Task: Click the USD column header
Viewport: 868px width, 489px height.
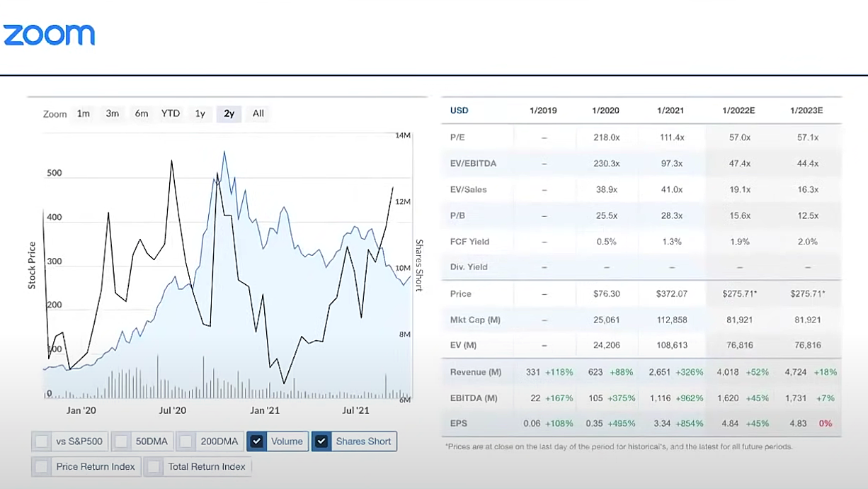Action: coord(459,111)
